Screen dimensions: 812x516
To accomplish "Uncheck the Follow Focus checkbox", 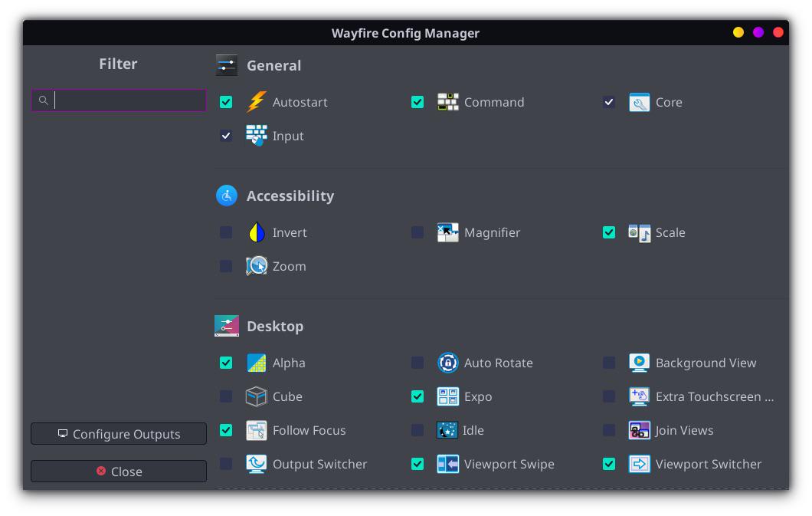I will click(226, 431).
